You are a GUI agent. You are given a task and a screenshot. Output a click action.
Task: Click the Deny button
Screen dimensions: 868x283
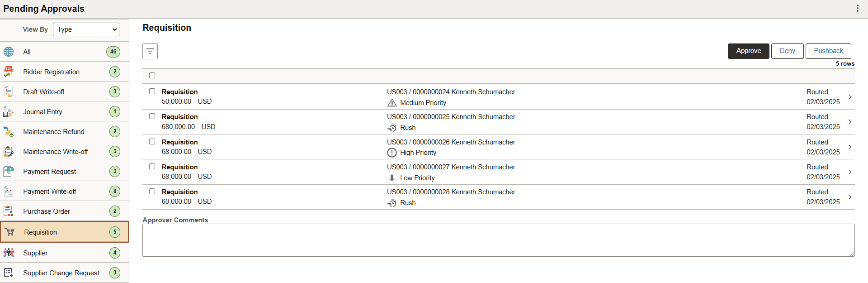[787, 51]
